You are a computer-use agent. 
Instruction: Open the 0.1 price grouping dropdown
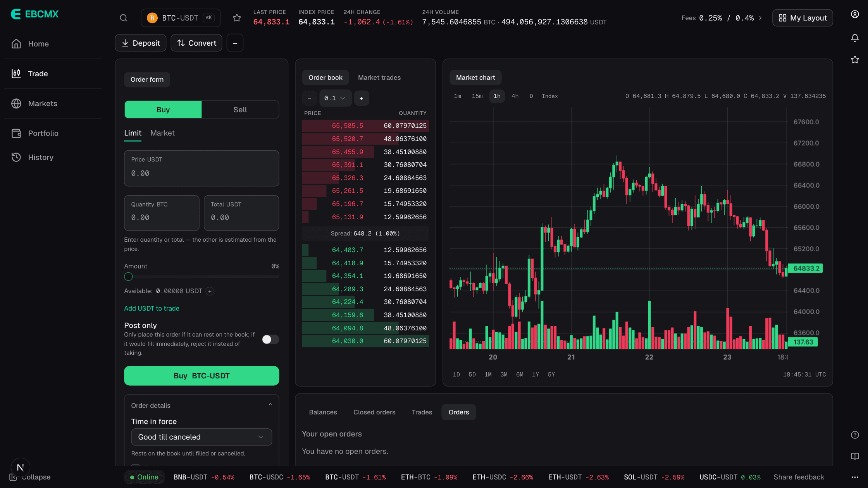[335, 98]
